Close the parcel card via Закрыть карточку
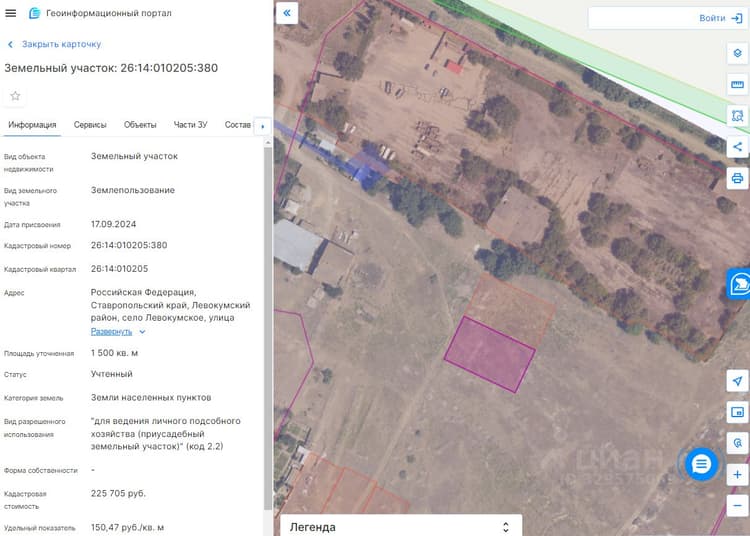The height and width of the screenshot is (536, 750). click(61, 44)
